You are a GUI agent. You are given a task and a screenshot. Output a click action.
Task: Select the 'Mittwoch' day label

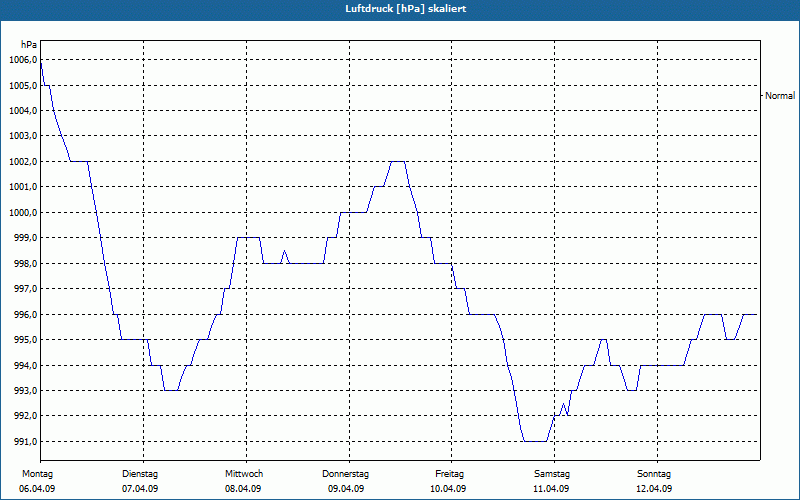pos(244,474)
